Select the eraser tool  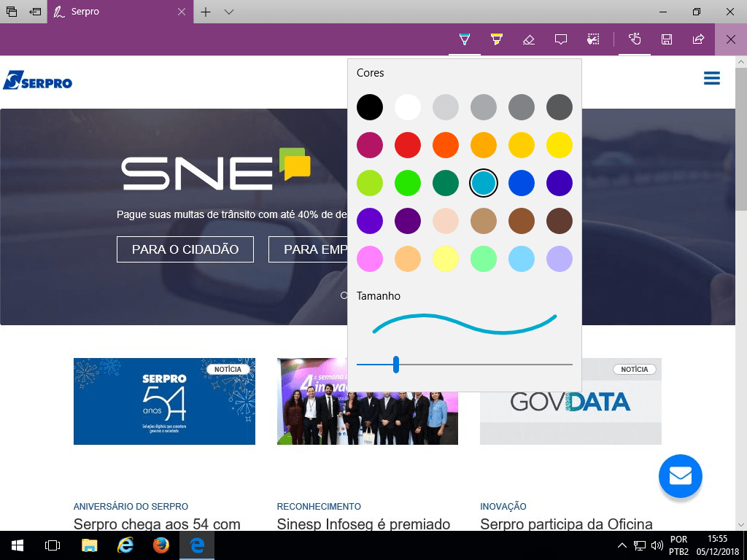(529, 39)
